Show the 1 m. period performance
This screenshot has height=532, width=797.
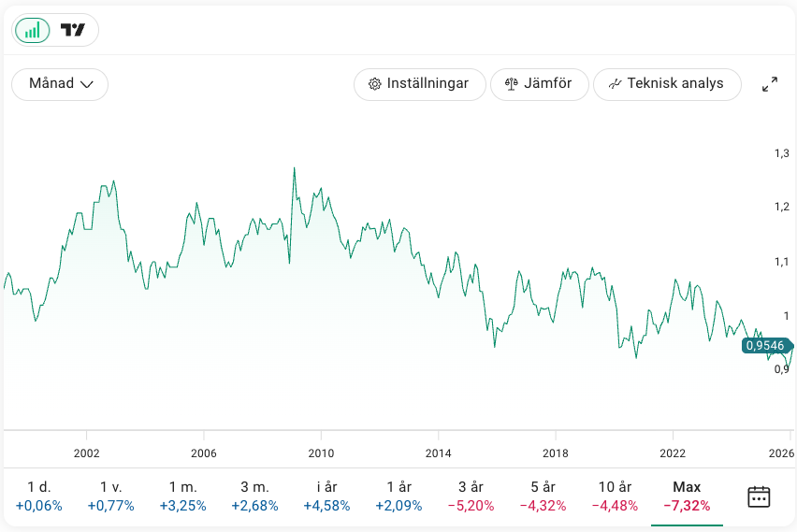pyautogui.click(x=183, y=496)
